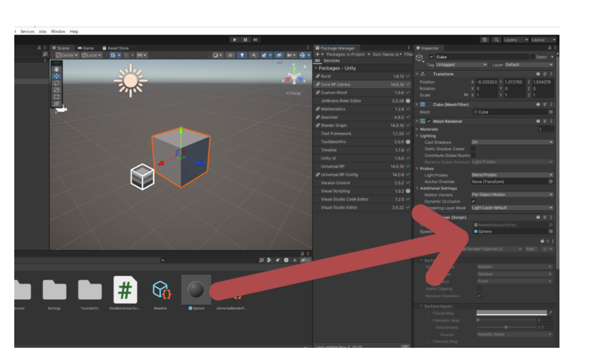Switch to Scene tab
Viewport: 601px width, 364px height.
(61, 48)
